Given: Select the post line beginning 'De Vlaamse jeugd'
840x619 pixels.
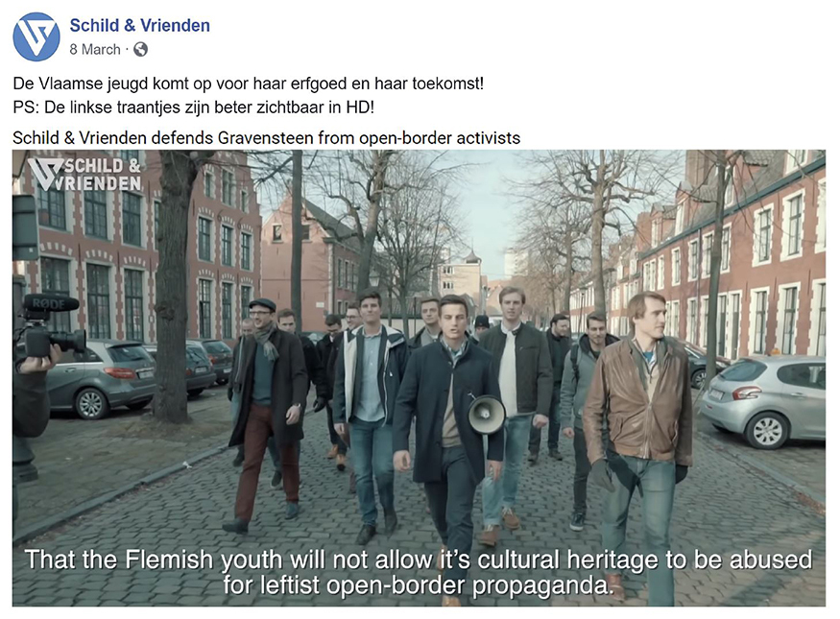Looking at the screenshot, I should point(248,83).
